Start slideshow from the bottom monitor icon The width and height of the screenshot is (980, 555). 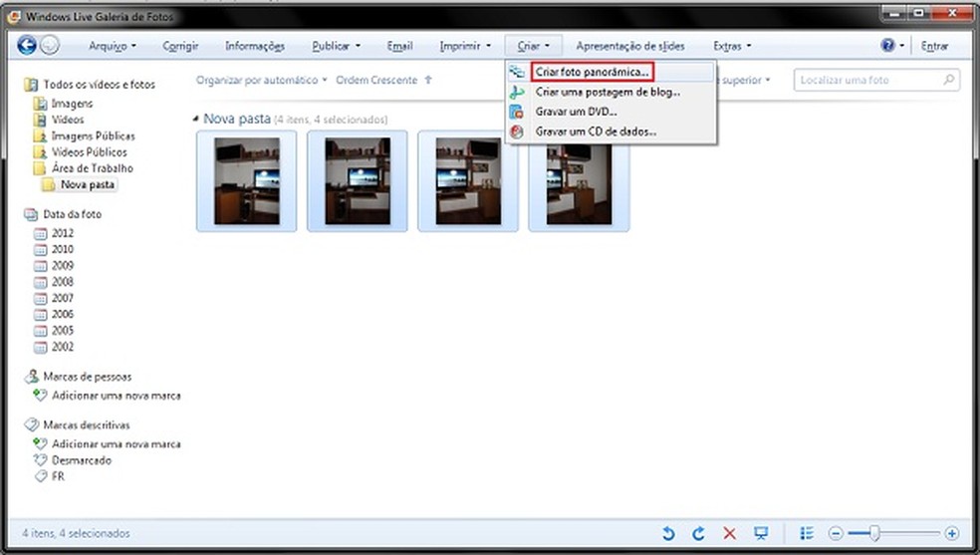[761, 533]
